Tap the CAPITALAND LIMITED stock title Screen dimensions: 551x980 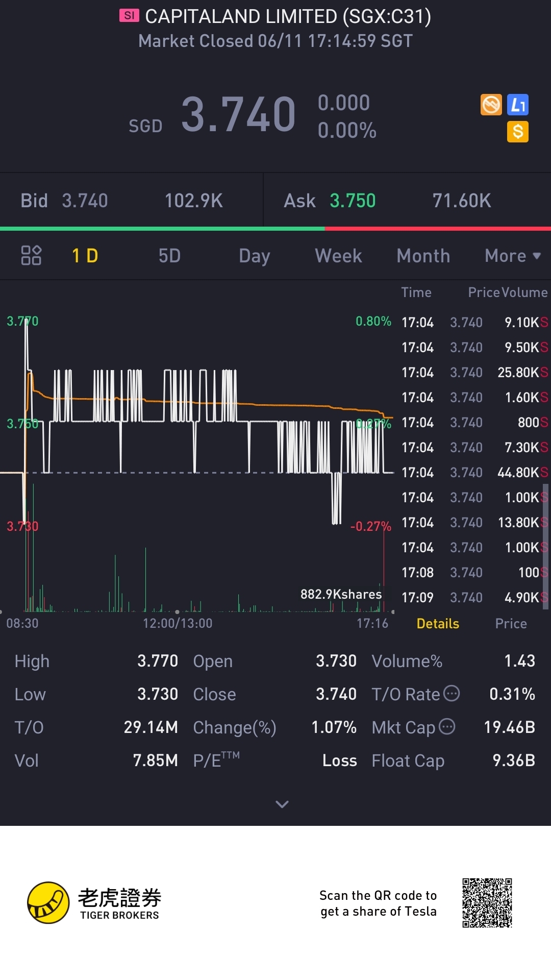(x=288, y=16)
